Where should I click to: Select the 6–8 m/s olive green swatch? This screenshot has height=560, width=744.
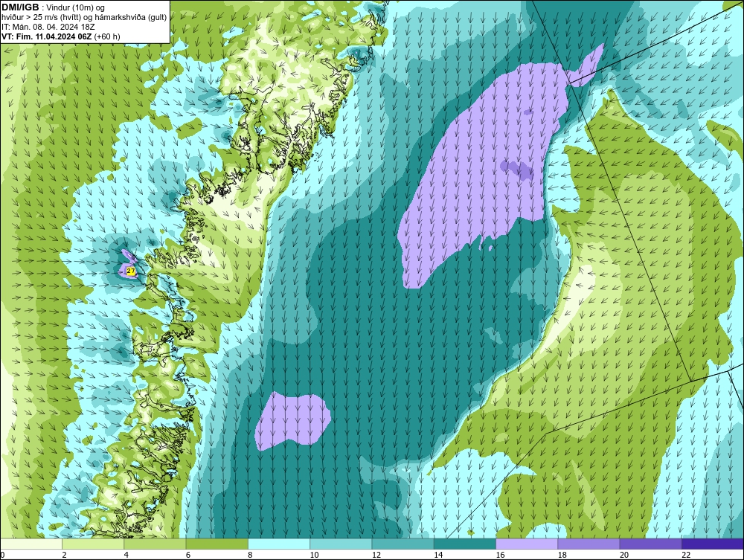coord(217,544)
